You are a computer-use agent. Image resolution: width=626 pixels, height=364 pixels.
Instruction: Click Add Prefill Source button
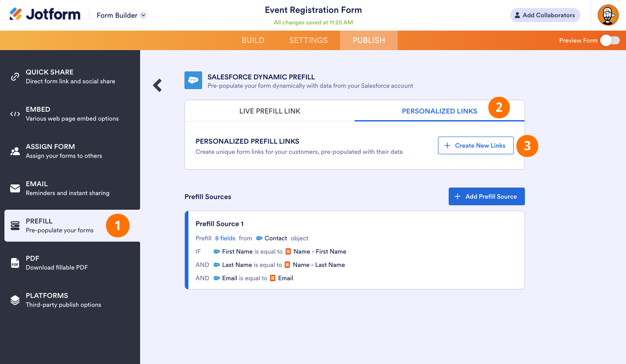486,196
